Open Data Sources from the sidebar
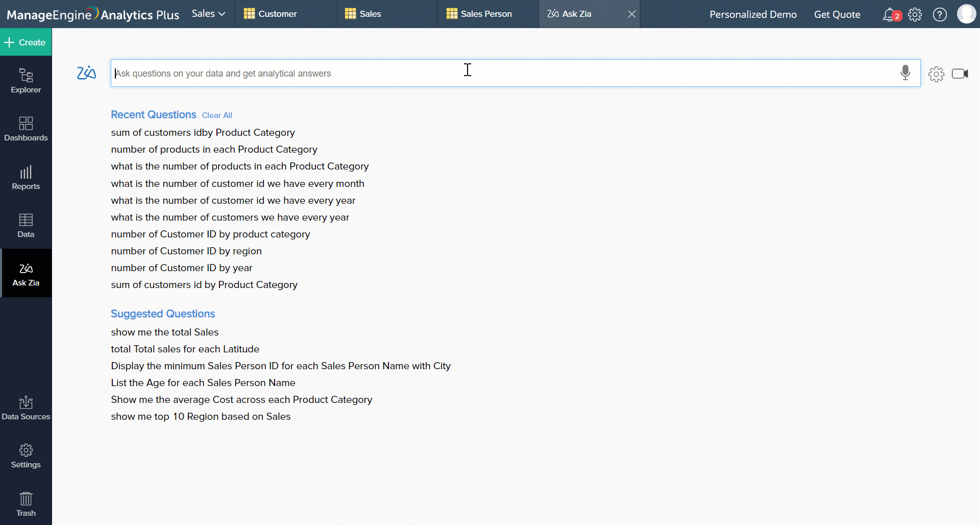 [26, 407]
